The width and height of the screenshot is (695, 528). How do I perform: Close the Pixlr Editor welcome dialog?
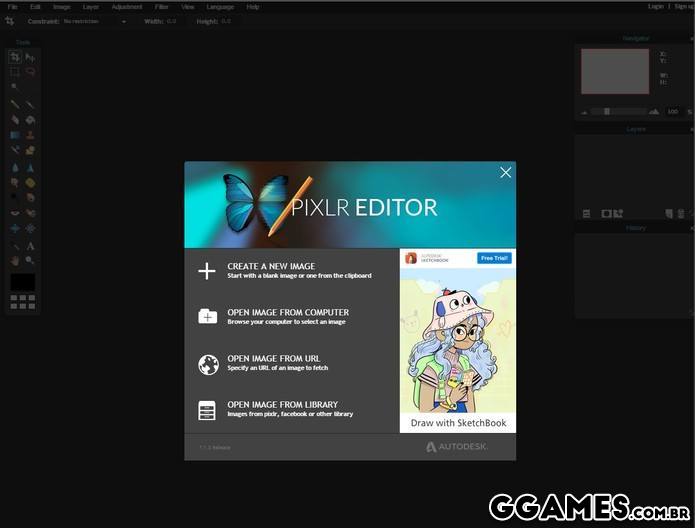[x=505, y=173]
